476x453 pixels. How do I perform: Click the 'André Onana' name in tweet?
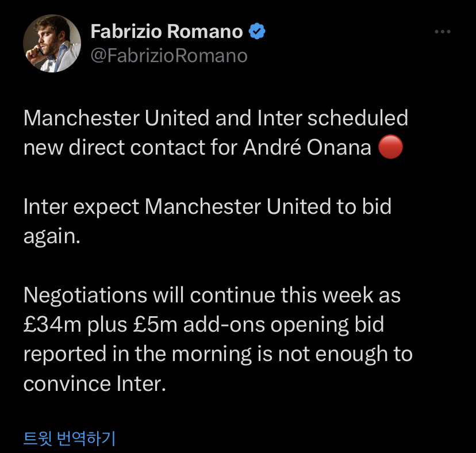pos(307,148)
